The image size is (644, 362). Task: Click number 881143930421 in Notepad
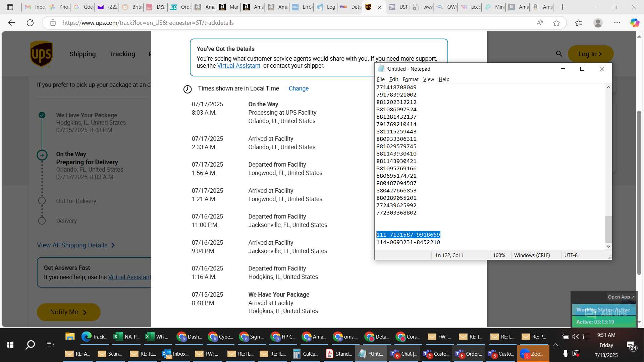(396, 161)
